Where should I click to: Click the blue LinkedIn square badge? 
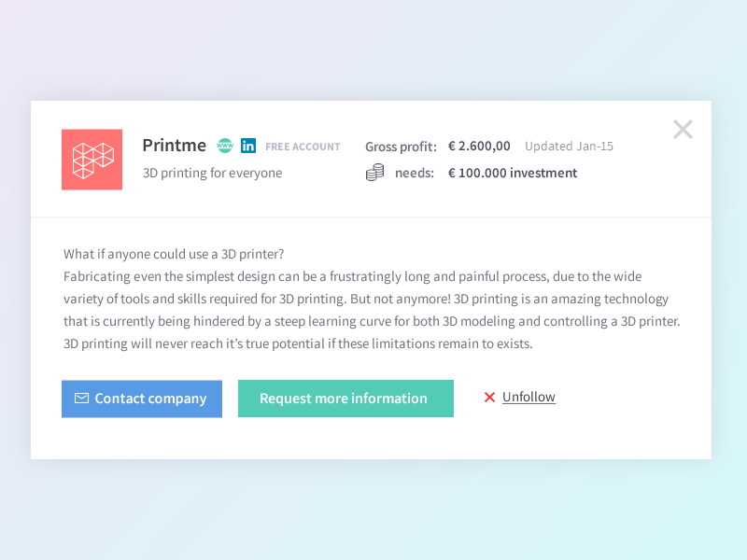(x=248, y=146)
